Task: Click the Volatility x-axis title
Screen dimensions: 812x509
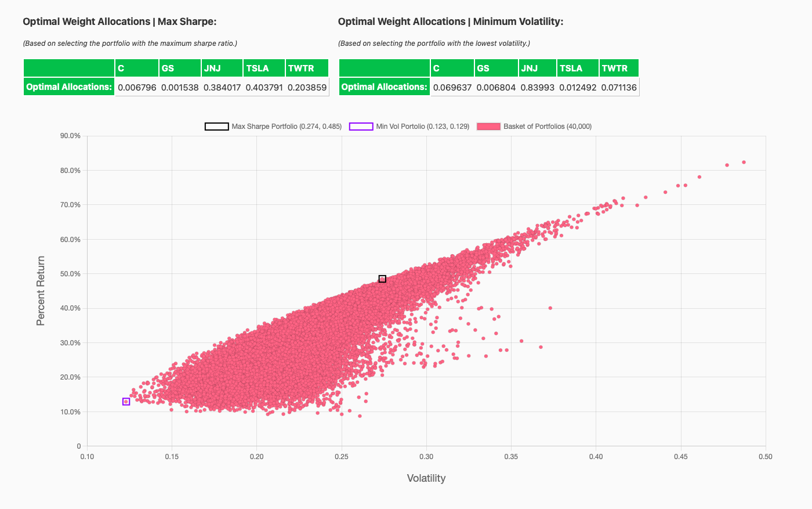Action: 426,478
